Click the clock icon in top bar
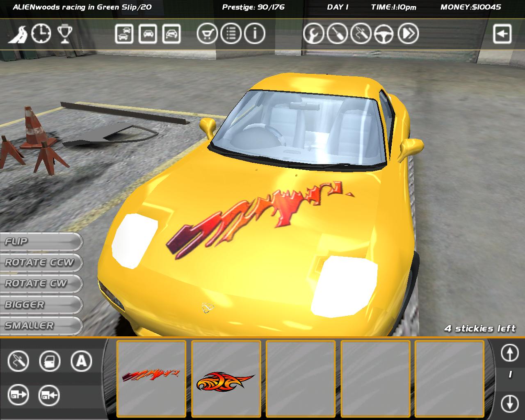This screenshot has width=525, height=420. [x=41, y=33]
